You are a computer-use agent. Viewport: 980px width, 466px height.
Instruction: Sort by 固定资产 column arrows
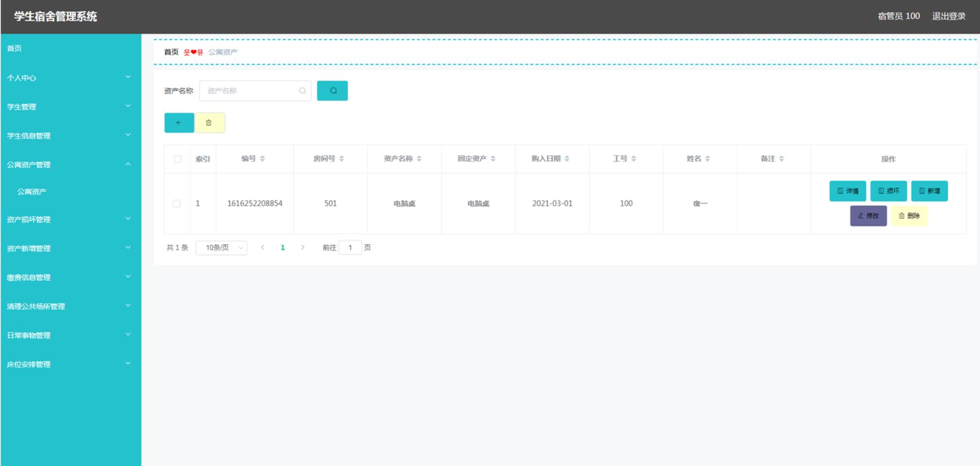493,159
